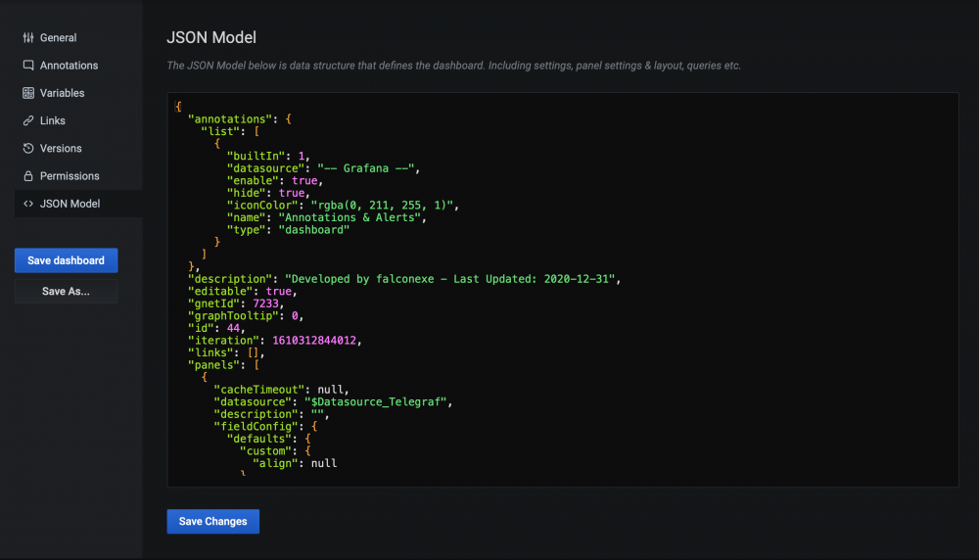Viewport: 979px width, 560px height.
Task: Click the Save dashboard button
Action: pyautogui.click(x=67, y=260)
